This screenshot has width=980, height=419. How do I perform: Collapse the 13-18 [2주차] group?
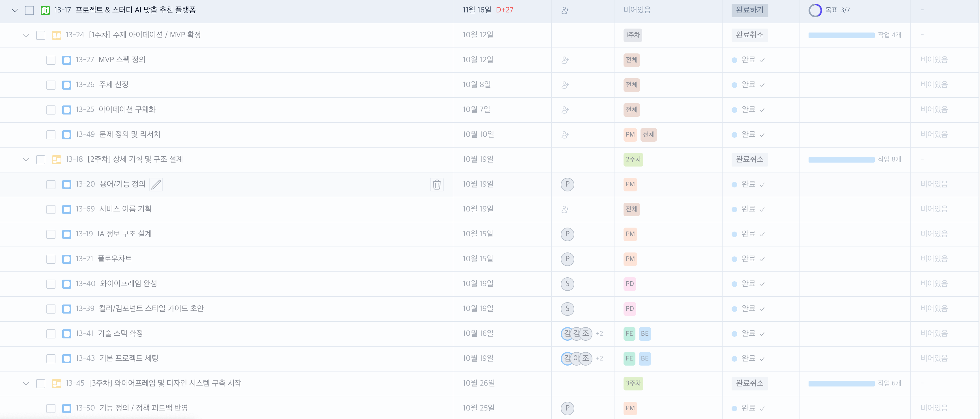pyautogui.click(x=26, y=159)
